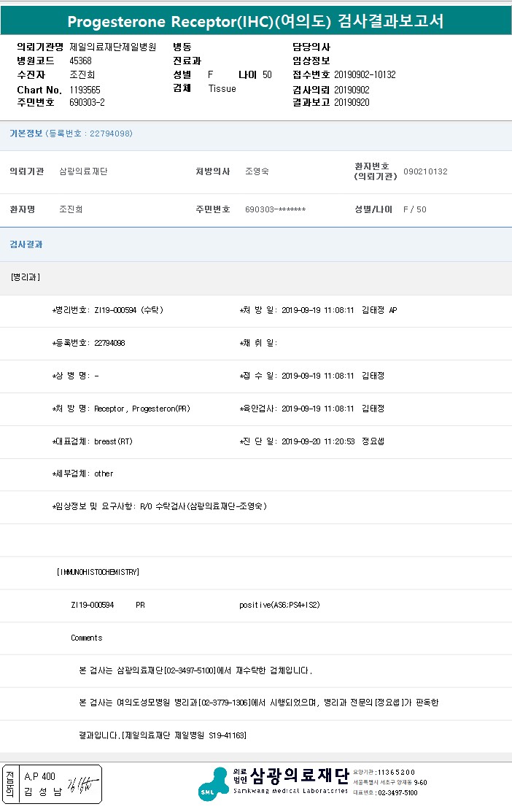Click the Comments label

[x=87, y=638]
